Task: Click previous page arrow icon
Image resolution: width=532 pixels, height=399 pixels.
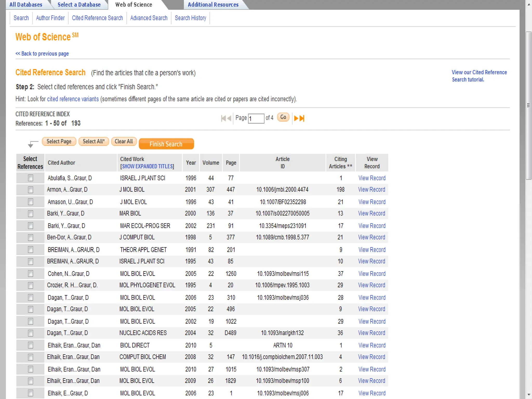Action: 229,118
